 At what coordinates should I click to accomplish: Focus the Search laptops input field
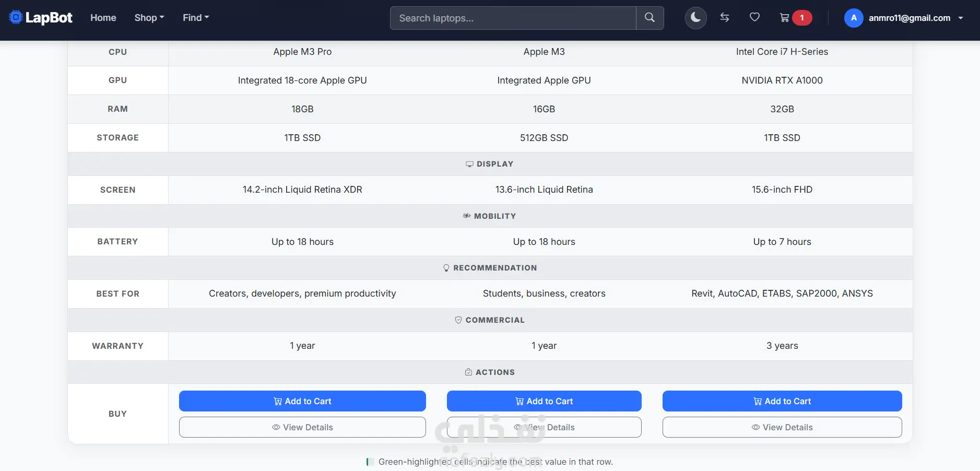(513, 18)
